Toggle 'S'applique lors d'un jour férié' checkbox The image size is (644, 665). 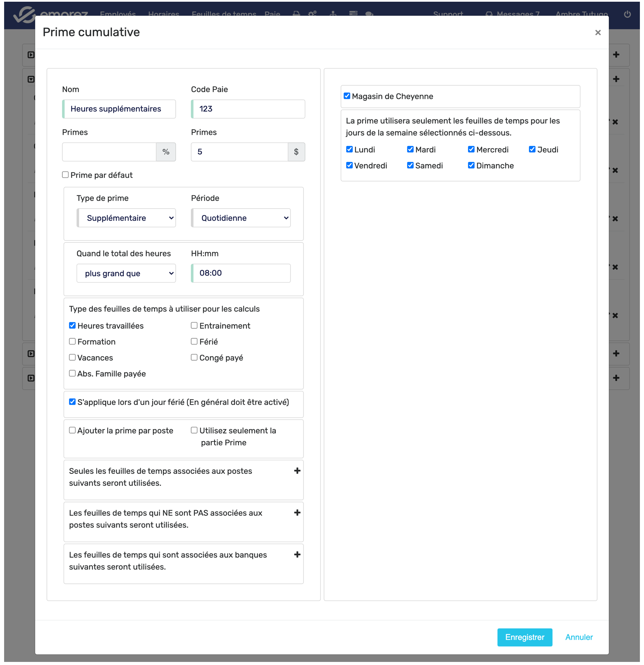[72, 402]
